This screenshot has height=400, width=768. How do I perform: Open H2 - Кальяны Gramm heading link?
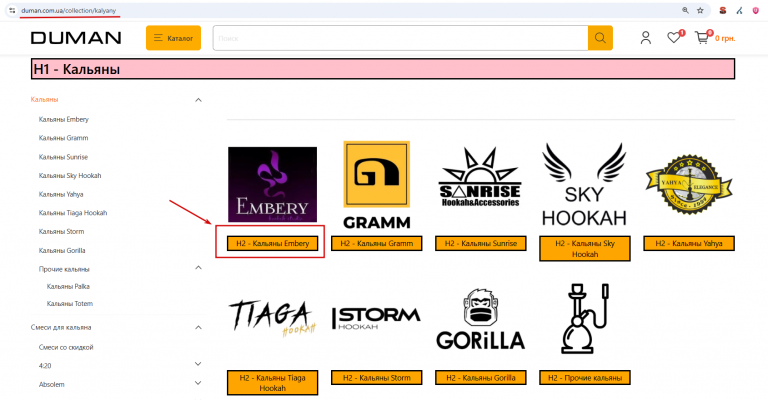click(x=377, y=243)
